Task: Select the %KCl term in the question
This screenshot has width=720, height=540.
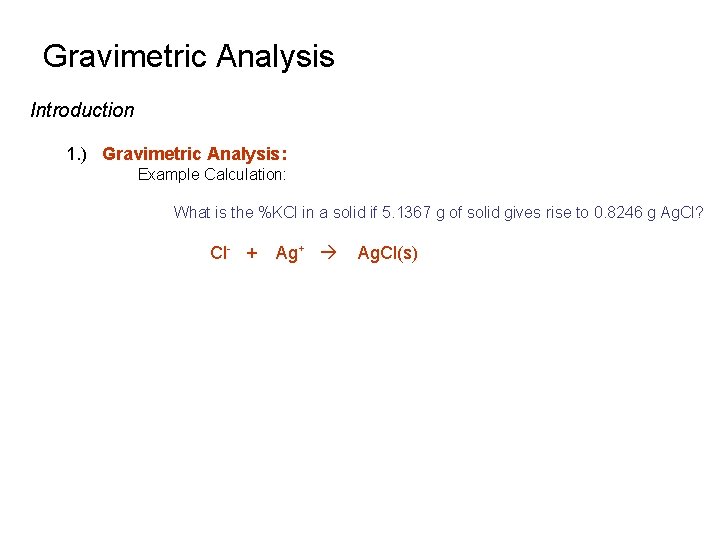Action: pos(278,212)
